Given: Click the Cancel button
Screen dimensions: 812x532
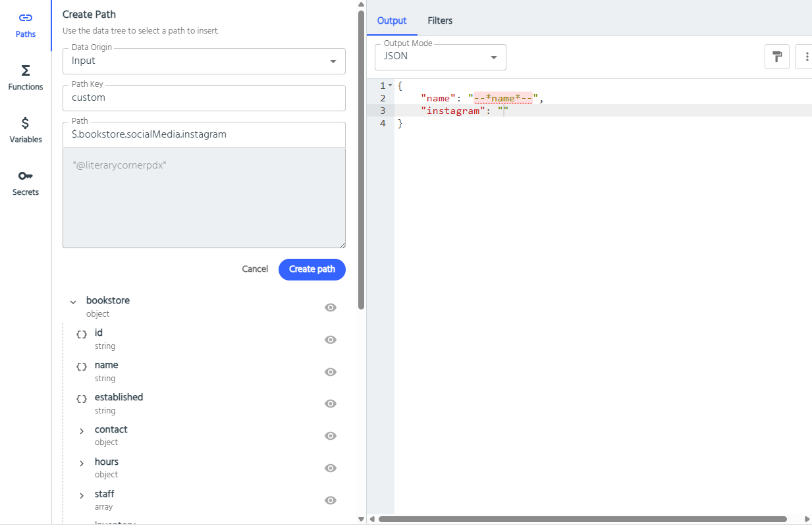Looking at the screenshot, I should (255, 269).
